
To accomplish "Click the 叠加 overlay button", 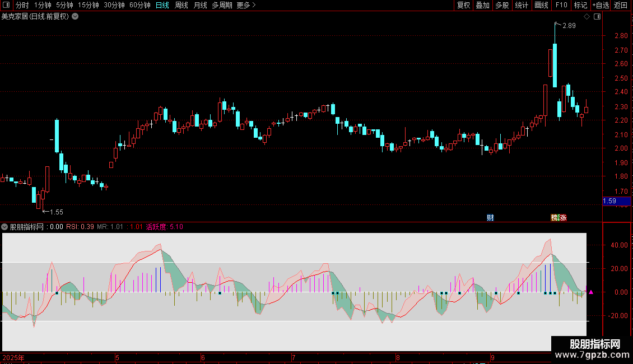I will click(x=482, y=5).
